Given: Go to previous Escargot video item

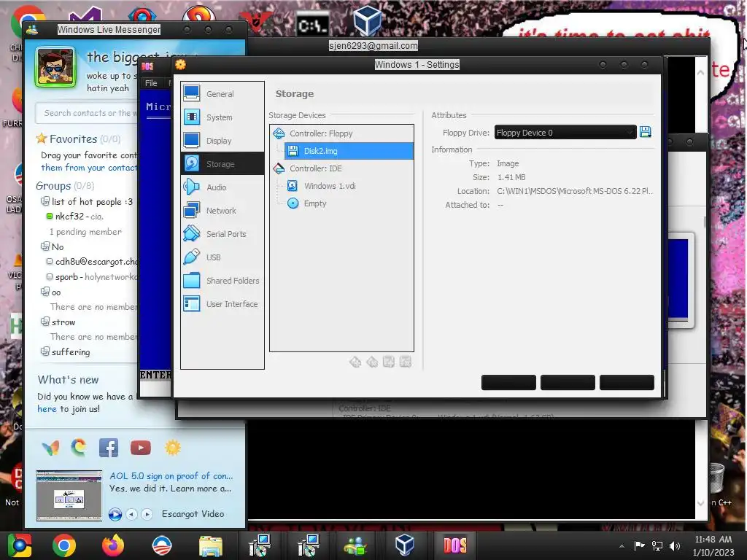Looking at the screenshot, I should click(x=131, y=514).
